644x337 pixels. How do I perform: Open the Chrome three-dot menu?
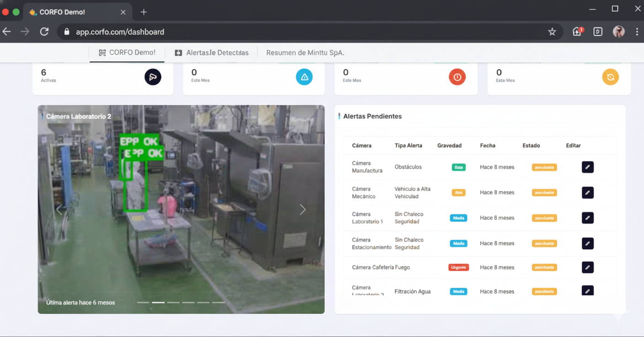tap(637, 32)
